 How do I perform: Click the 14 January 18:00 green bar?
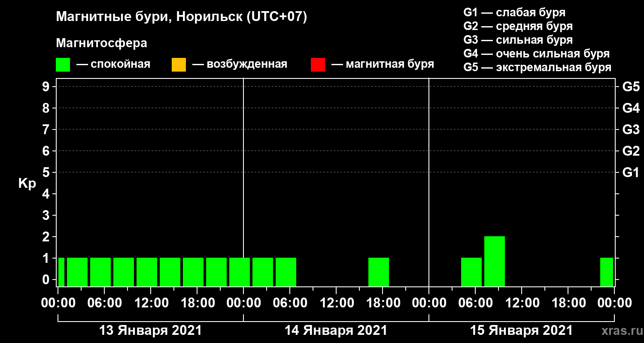[379, 272]
